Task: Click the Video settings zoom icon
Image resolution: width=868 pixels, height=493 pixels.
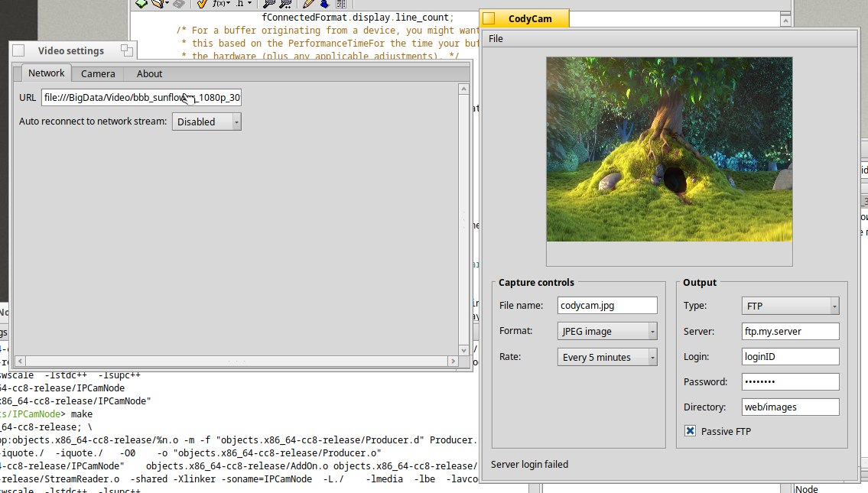Action: click(x=127, y=50)
